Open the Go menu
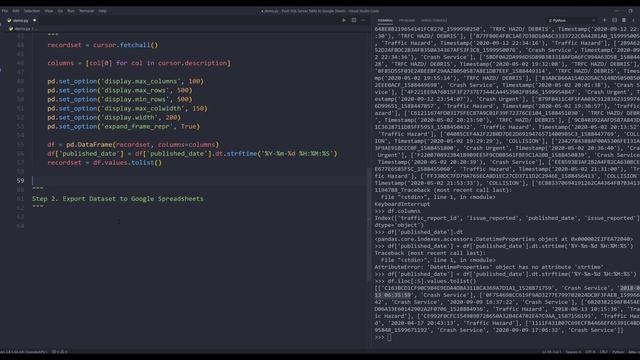This screenshot has height=360, width=640. 60,11
